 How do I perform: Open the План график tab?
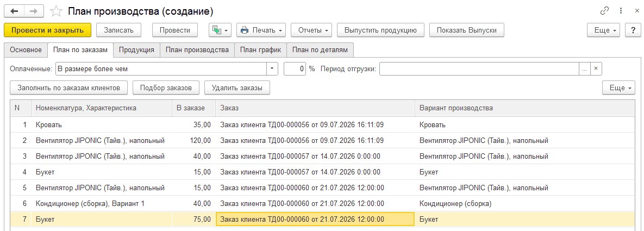click(260, 50)
